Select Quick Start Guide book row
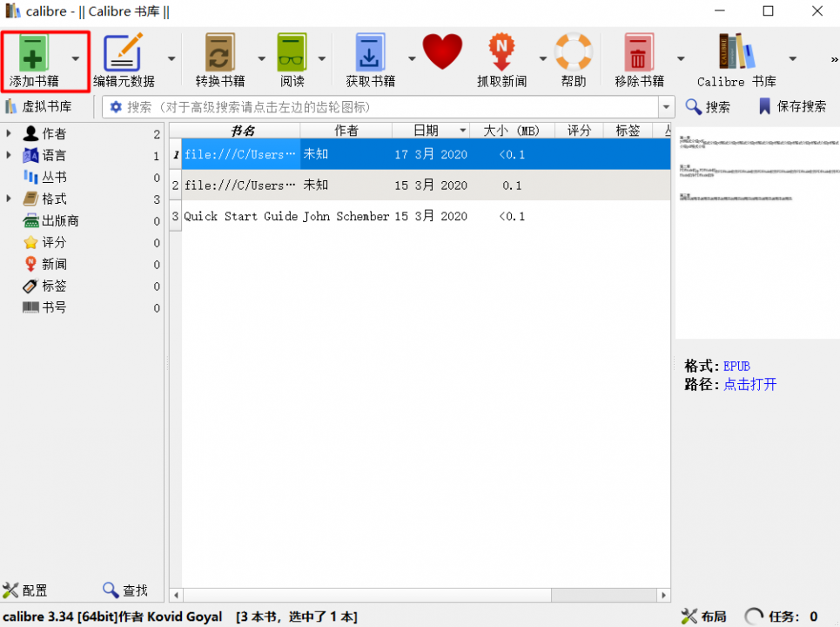 pos(426,216)
